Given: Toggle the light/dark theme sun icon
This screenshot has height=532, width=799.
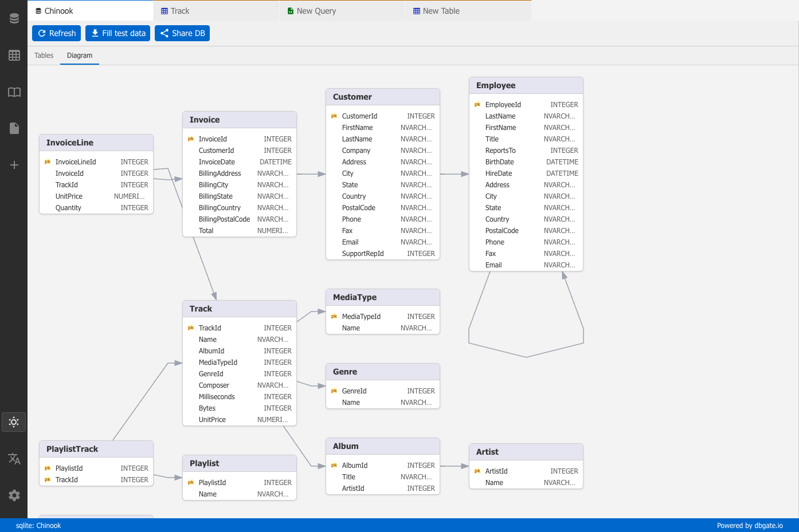Looking at the screenshot, I should tap(14, 422).
